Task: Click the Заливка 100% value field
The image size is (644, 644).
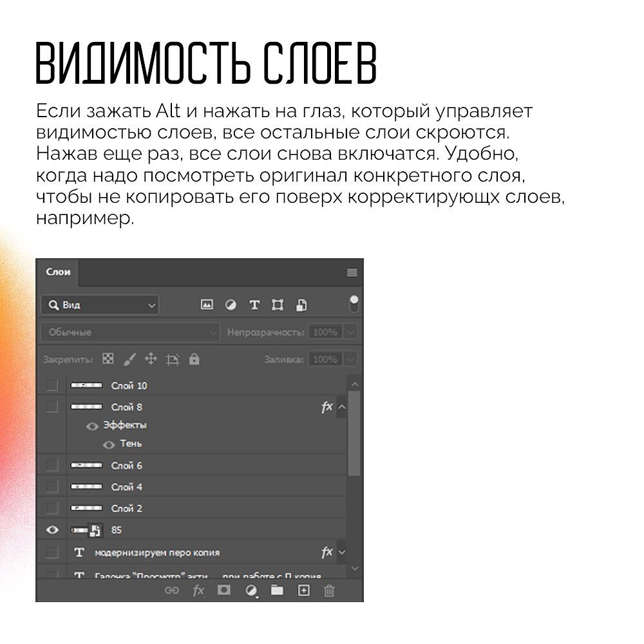Action: (x=325, y=359)
